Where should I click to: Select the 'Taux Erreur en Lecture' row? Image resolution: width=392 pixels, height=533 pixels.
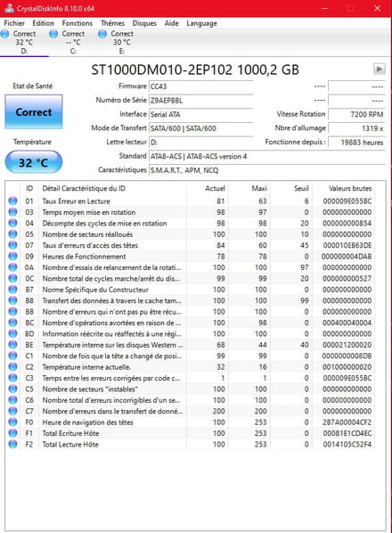[x=191, y=201]
